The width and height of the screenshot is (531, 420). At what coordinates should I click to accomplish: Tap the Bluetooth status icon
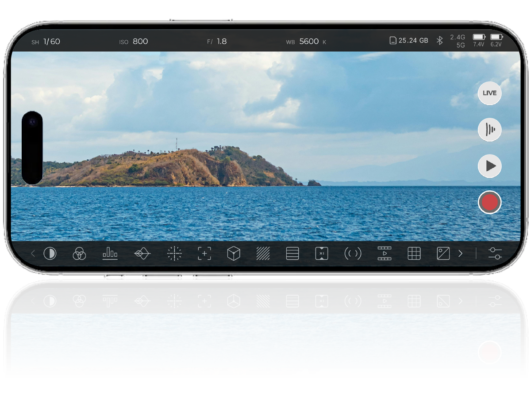440,41
